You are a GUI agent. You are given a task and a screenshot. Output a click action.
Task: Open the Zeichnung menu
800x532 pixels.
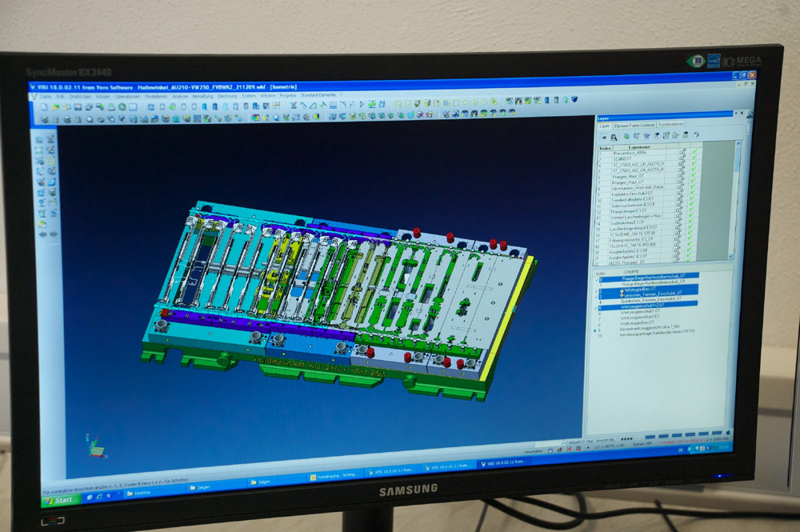pos(227,96)
